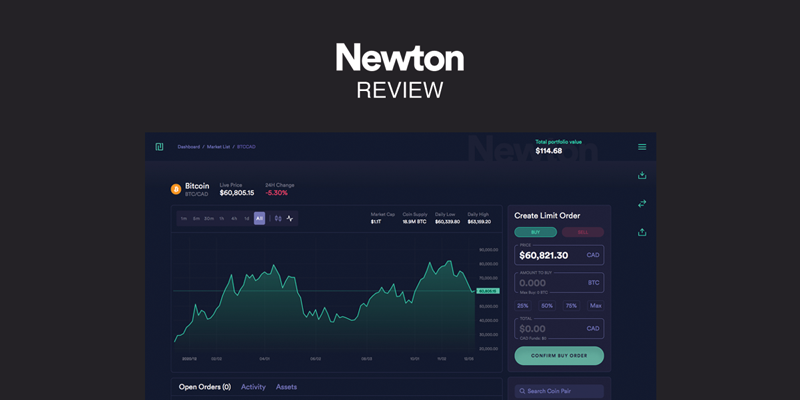800x400 pixels.
Task: Set amount to Max
Action: [x=595, y=306]
